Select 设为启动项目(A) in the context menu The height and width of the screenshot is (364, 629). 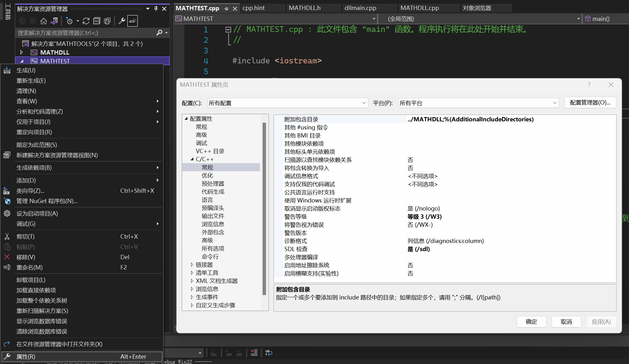click(37, 213)
